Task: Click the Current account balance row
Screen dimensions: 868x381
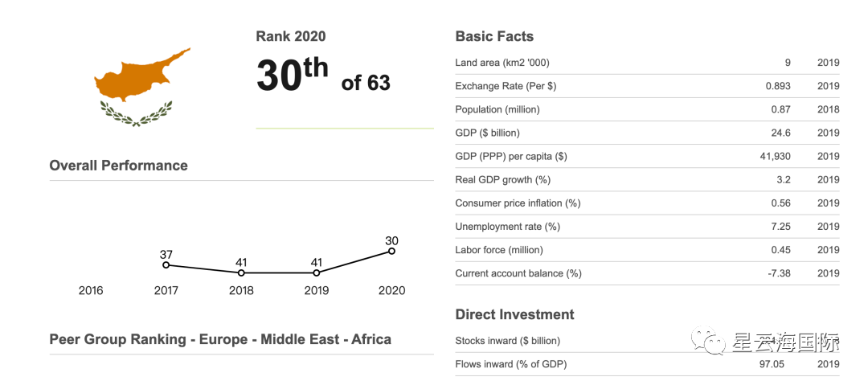Action: pos(518,273)
